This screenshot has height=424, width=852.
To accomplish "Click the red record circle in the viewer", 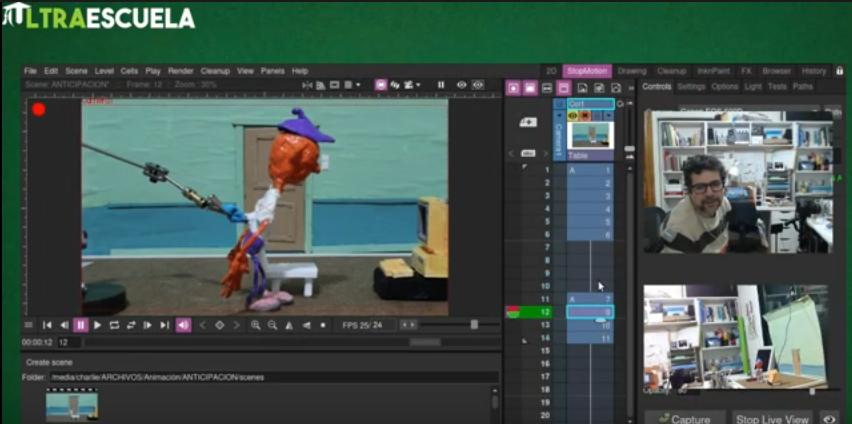I will click(39, 109).
